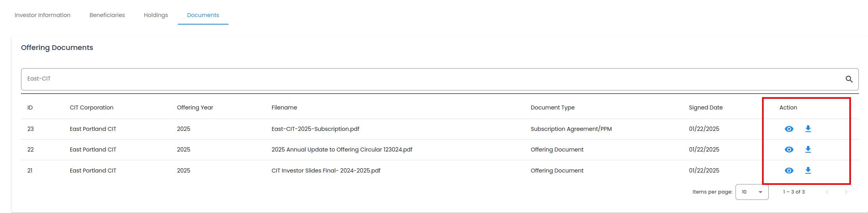The image size is (868, 213).
Task: View East-CIT-2025-Subscription.pdf with eye icon
Action: (x=789, y=129)
